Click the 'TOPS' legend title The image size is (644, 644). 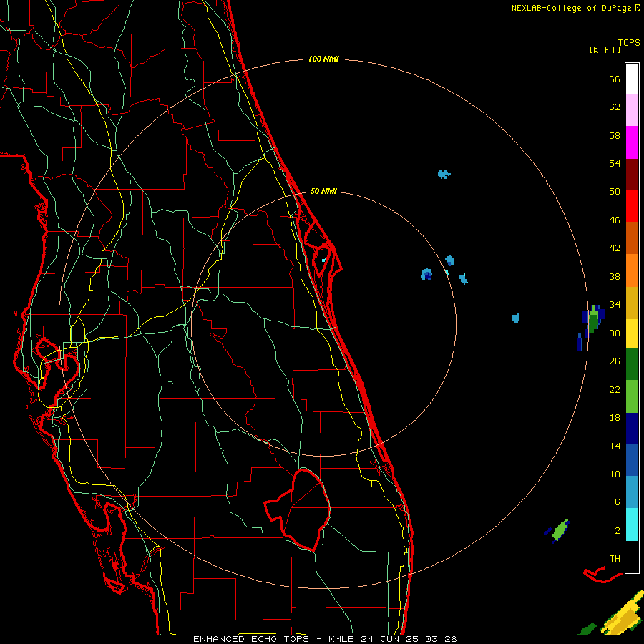tap(629, 42)
